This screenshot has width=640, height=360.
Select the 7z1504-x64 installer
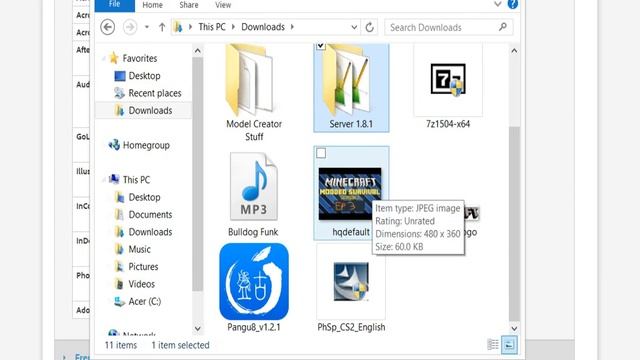(x=448, y=87)
